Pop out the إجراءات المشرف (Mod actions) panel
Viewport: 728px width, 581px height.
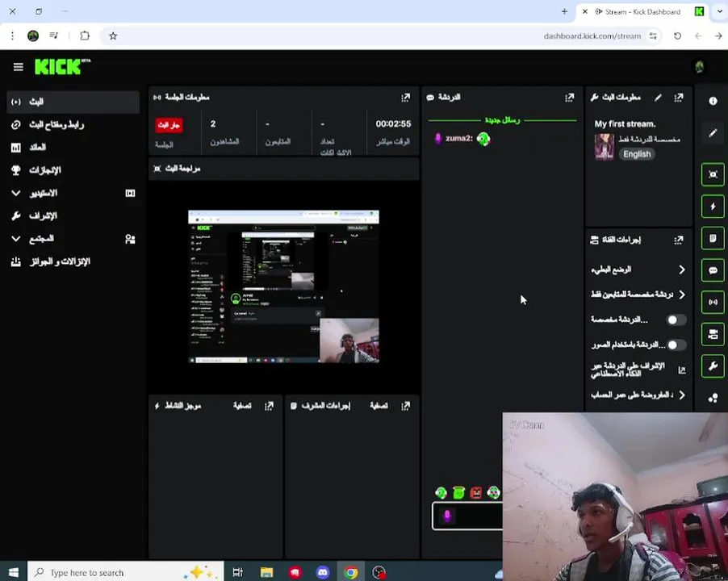[x=405, y=406]
